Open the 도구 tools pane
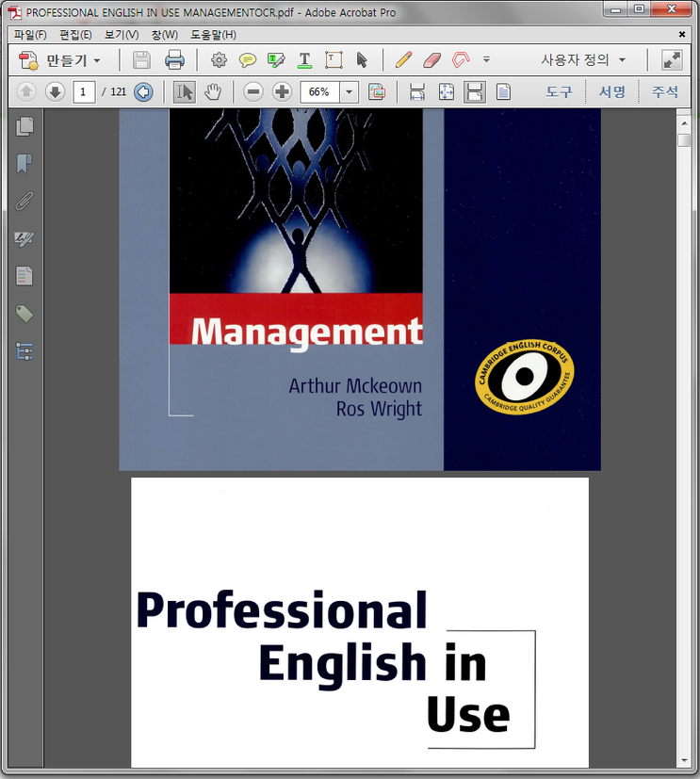This screenshot has width=700, height=779. tap(559, 92)
